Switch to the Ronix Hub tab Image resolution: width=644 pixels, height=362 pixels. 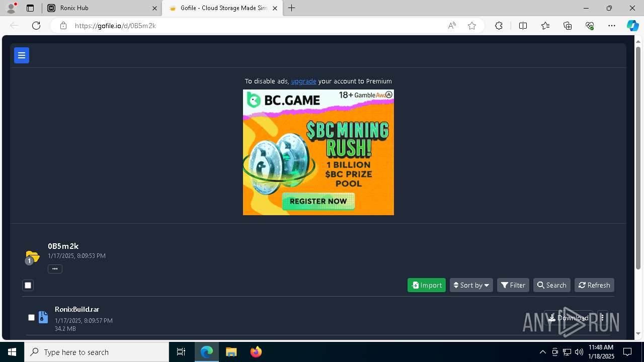click(x=101, y=8)
